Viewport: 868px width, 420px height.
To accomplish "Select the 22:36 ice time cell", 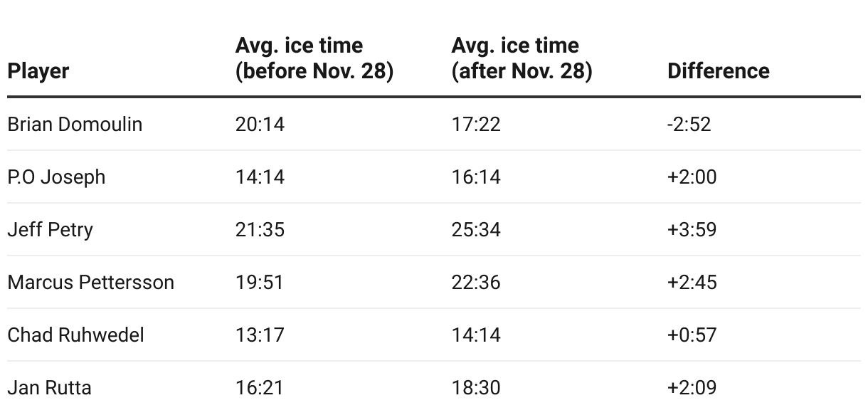I will 476,282.
